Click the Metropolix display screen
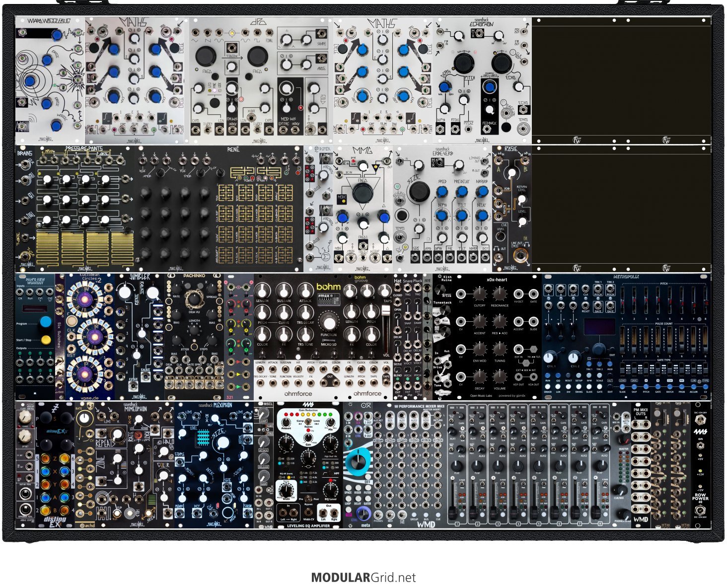Image resolution: width=728 pixels, height=588 pixels. click(600, 328)
